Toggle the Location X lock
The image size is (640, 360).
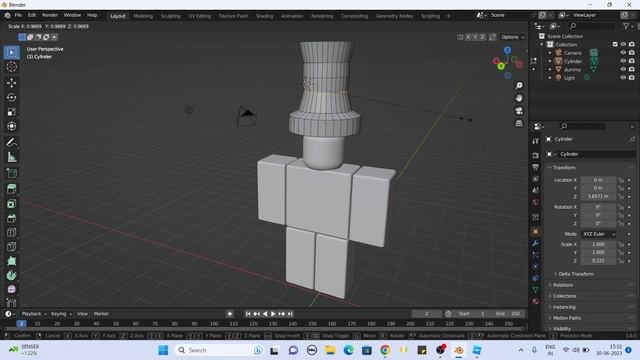(x=621, y=180)
